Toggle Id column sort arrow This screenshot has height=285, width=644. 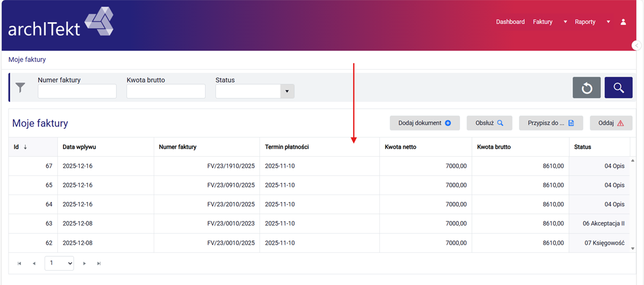tap(26, 147)
